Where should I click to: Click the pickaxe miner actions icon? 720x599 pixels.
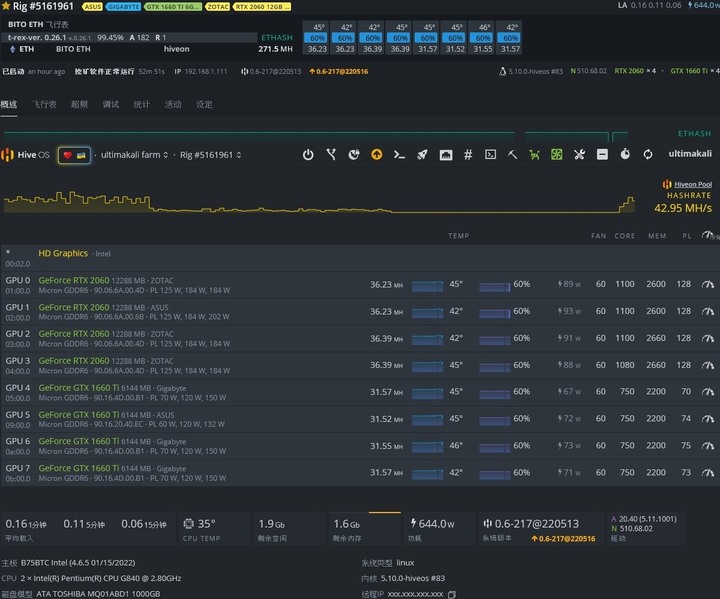(x=512, y=155)
